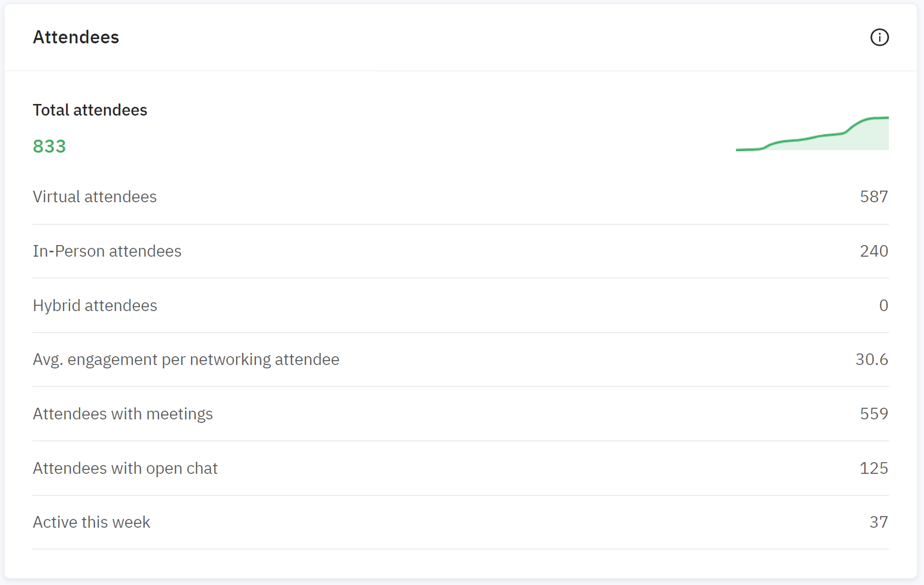This screenshot has width=924, height=585.
Task: Open the Attendees with open chat metric
Action: pos(125,468)
